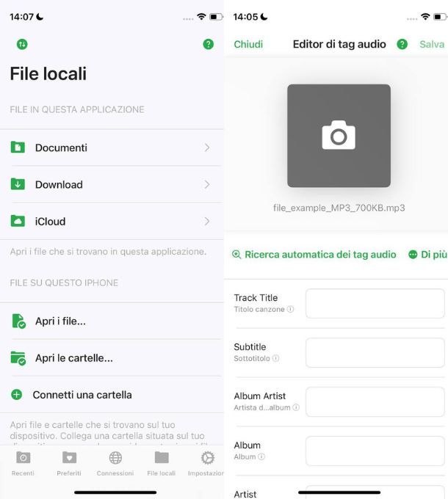The image size is (448, 499).
Task: Tap the Di più ellipsis icon
Action: click(x=413, y=255)
